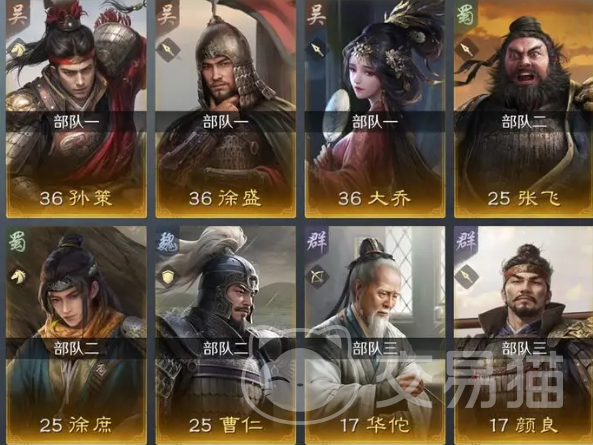Select the 部队三 label on 颜良's card
The image size is (593, 445).
[524, 349]
